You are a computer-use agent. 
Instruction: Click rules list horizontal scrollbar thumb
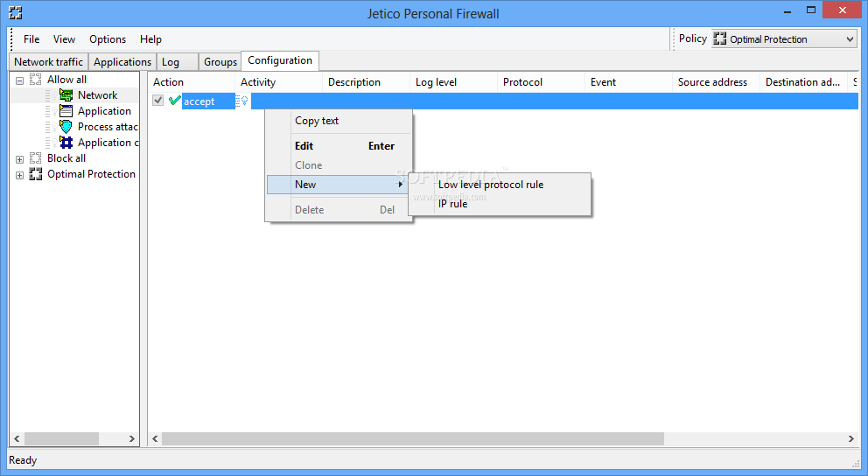(x=413, y=439)
